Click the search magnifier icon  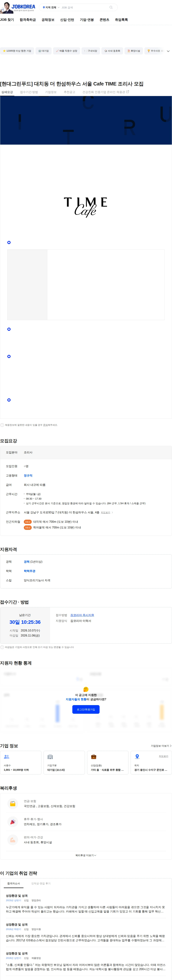[x=111, y=7]
